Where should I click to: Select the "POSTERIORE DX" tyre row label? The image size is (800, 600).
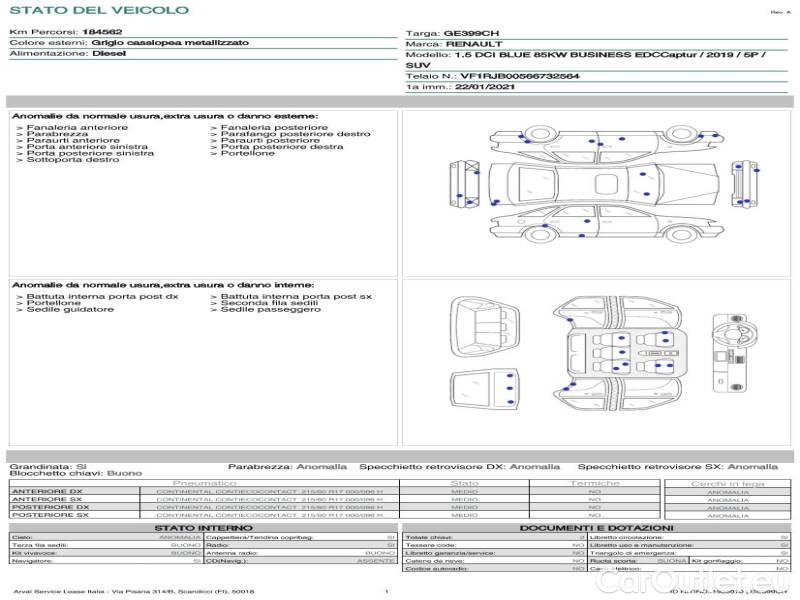51,507
